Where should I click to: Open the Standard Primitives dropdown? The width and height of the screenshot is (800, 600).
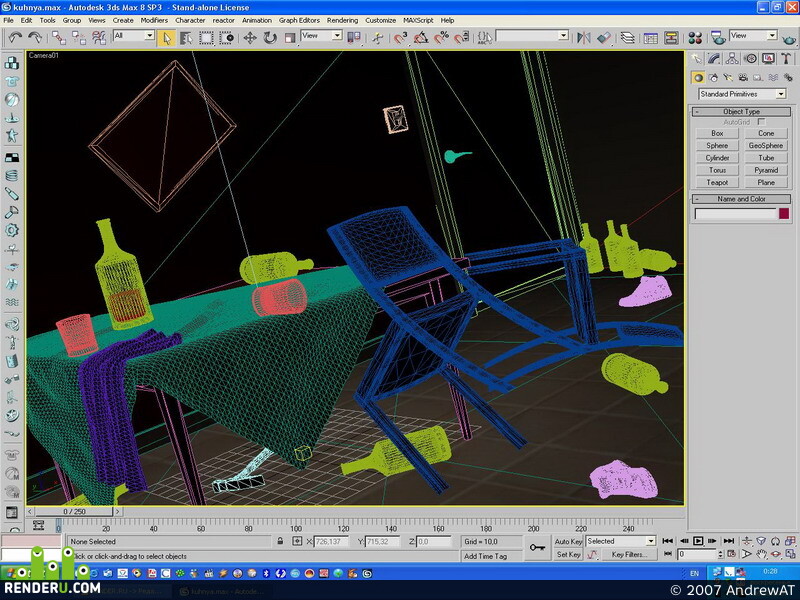pos(741,94)
